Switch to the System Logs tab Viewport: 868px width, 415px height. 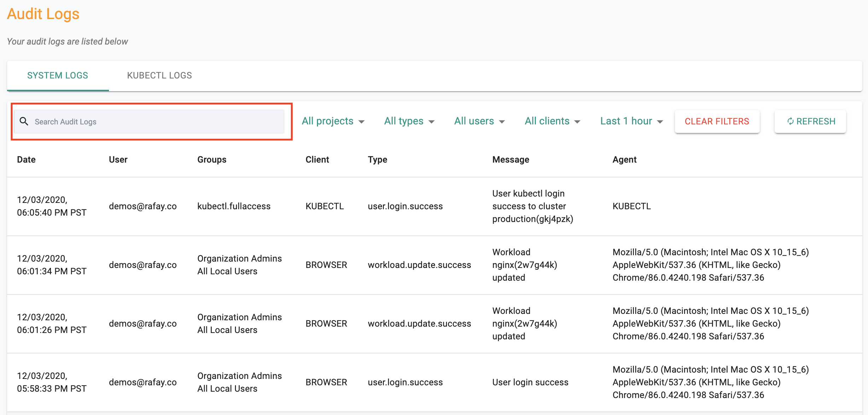(x=58, y=75)
